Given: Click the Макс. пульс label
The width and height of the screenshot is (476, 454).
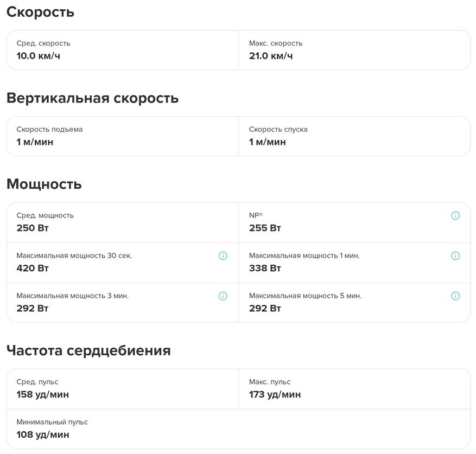Looking at the screenshot, I should (x=270, y=382).
